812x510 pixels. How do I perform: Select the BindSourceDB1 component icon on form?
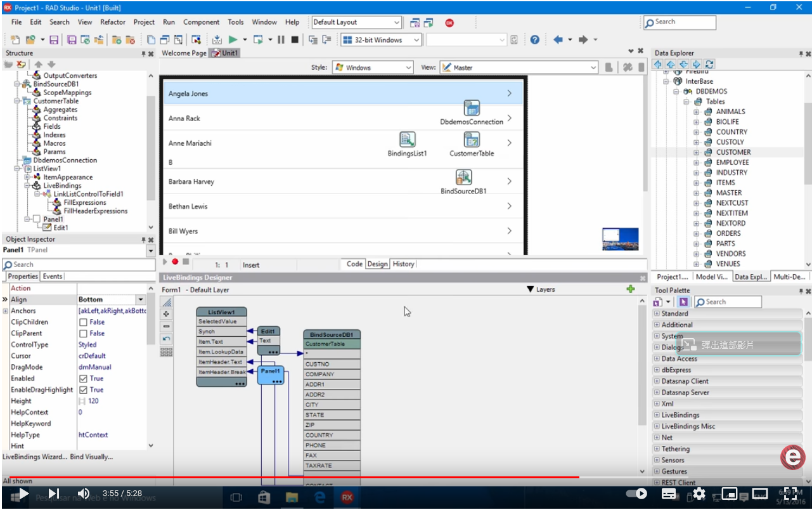[464, 177]
